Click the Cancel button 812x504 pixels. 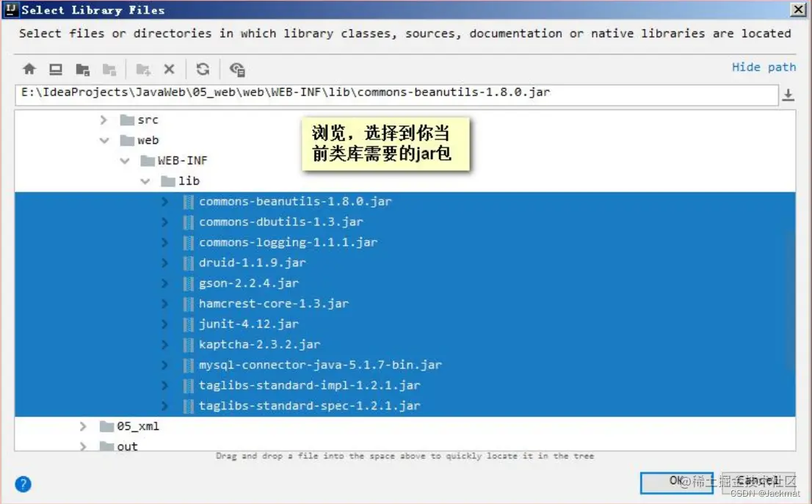pos(758,482)
